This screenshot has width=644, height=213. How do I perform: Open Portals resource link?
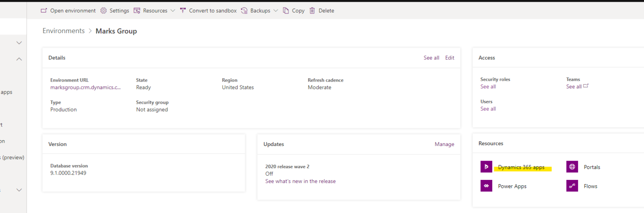point(592,167)
